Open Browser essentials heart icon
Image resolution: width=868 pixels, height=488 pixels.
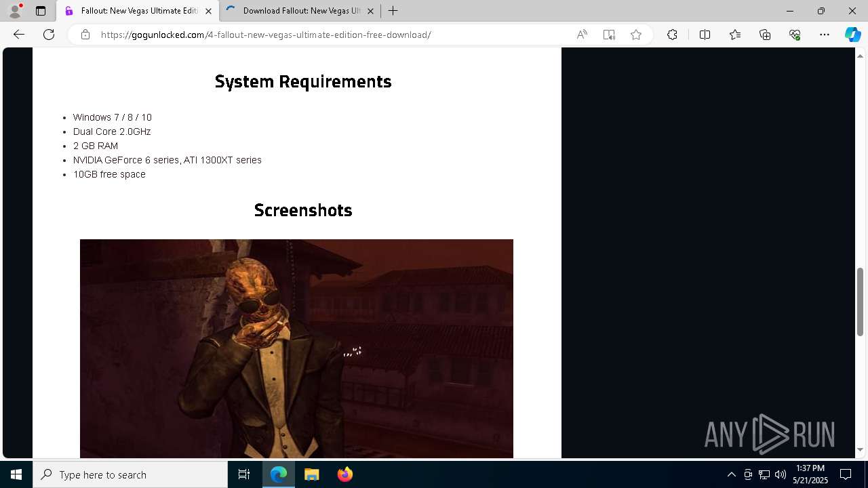coord(795,35)
